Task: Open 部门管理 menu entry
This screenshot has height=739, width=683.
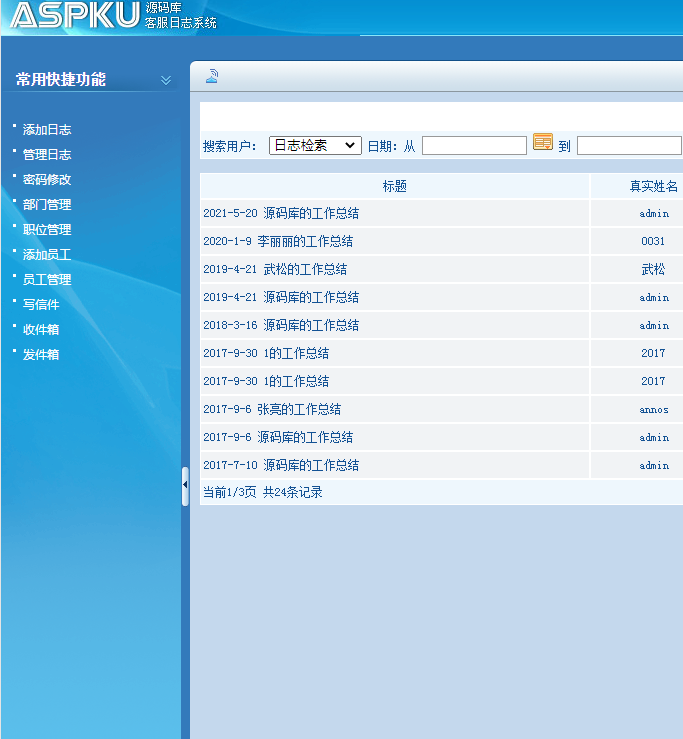Action: (47, 205)
